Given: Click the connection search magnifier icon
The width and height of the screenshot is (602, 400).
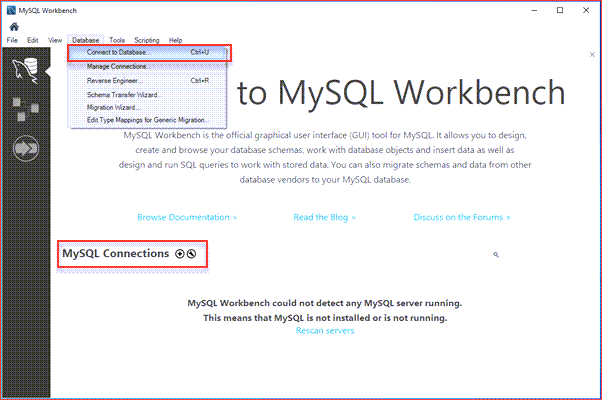Looking at the screenshot, I should pyautogui.click(x=496, y=255).
